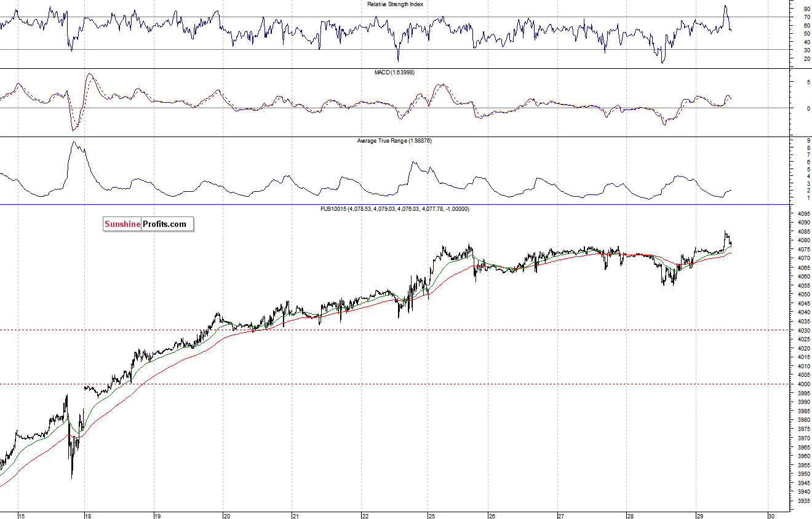Click date label 20 on the time axis
The image size is (812, 519).
click(226, 515)
